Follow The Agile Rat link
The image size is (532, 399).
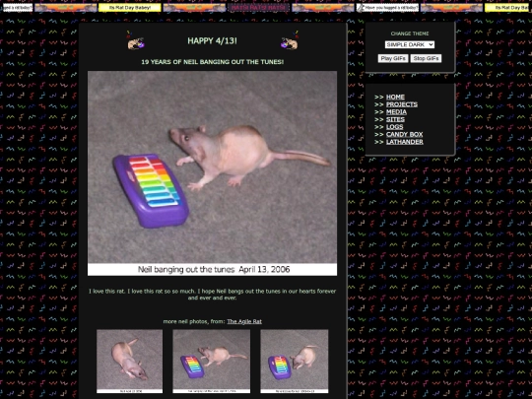244,321
